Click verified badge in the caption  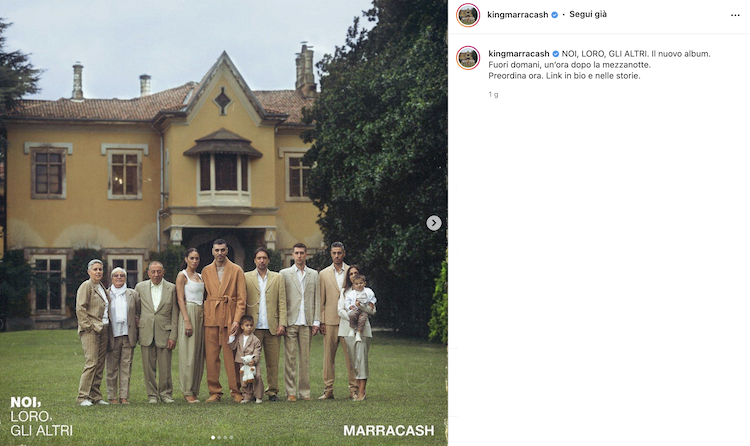[555, 54]
